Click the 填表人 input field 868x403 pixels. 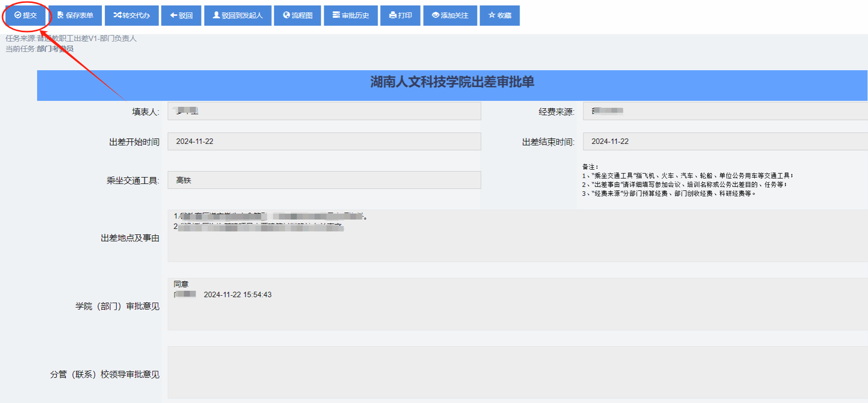(x=324, y=111)
